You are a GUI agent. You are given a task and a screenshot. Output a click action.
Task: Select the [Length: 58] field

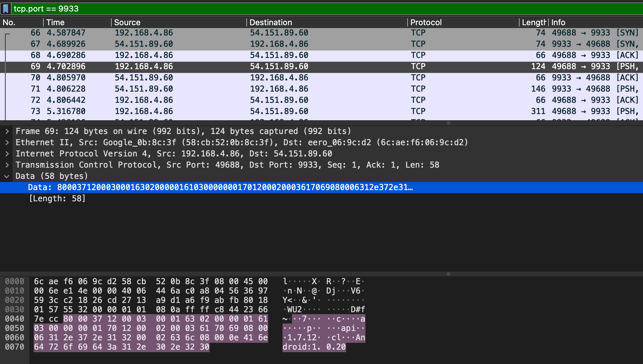click(57, 199)
